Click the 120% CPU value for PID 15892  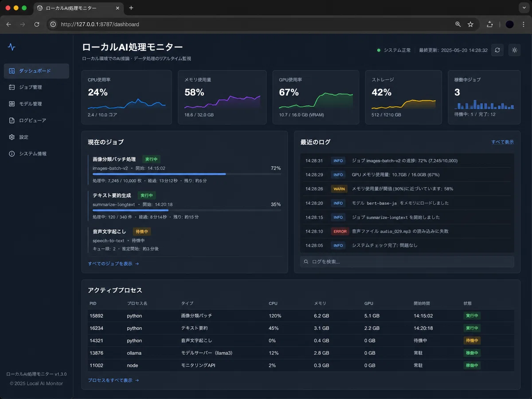[x=275, y=316]
